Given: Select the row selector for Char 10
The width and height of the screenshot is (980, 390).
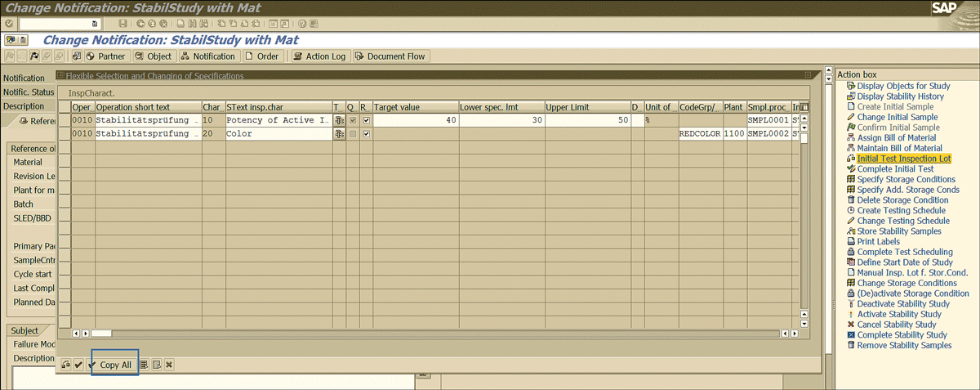Looking at the screenshot, I should (65, 120).
